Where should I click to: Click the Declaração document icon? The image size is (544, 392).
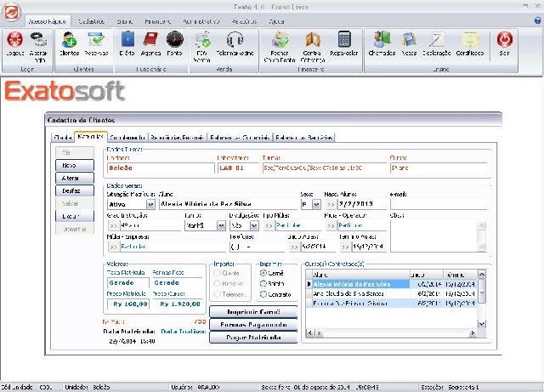[436, 39]
